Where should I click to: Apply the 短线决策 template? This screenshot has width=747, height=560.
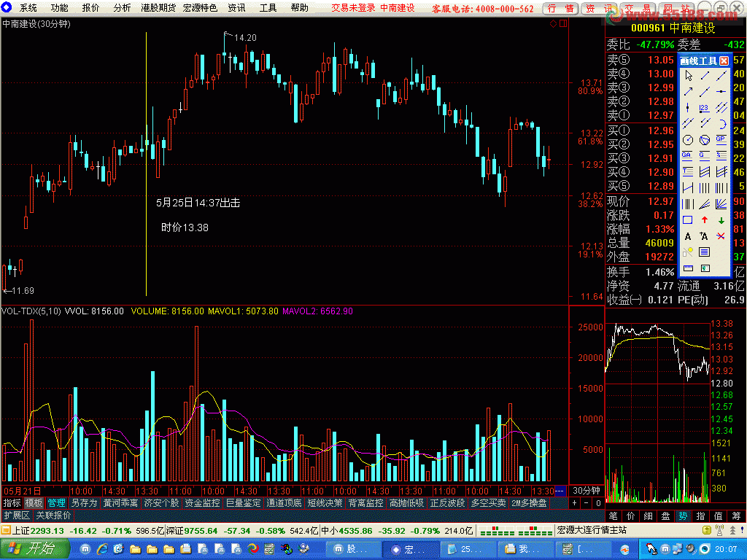pyautogui.click(x=325, y=503)
